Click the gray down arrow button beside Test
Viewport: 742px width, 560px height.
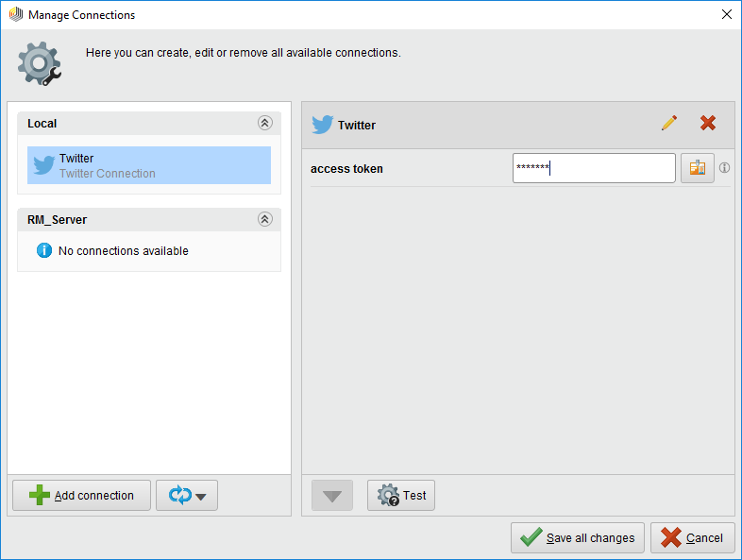332,496
